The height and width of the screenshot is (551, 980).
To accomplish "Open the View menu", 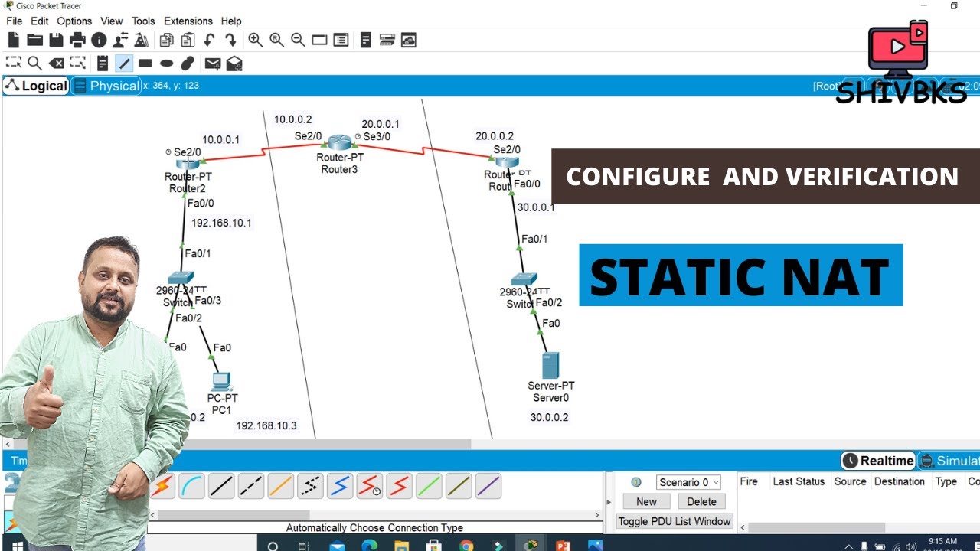I will (112, 21).
